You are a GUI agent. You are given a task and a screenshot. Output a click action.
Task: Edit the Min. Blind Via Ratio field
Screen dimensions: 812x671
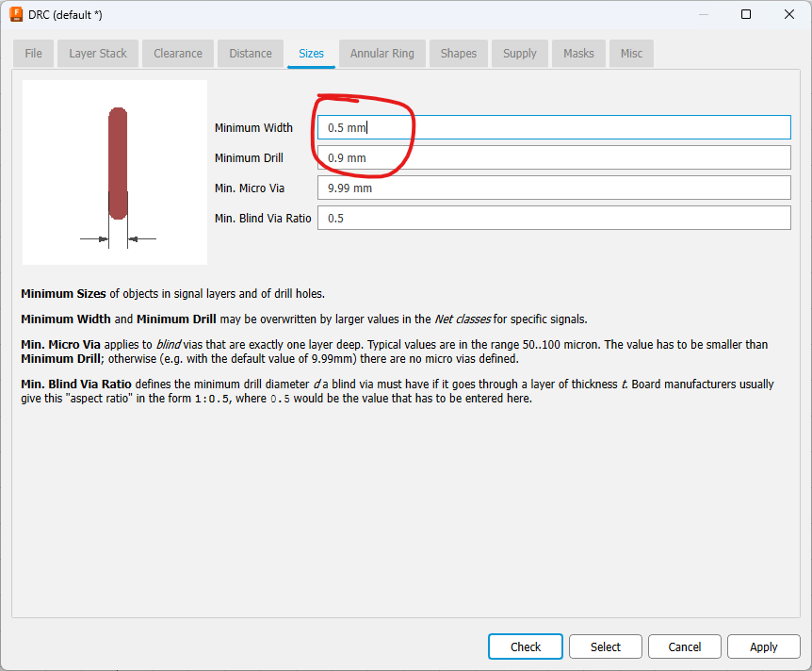point(554,219)
